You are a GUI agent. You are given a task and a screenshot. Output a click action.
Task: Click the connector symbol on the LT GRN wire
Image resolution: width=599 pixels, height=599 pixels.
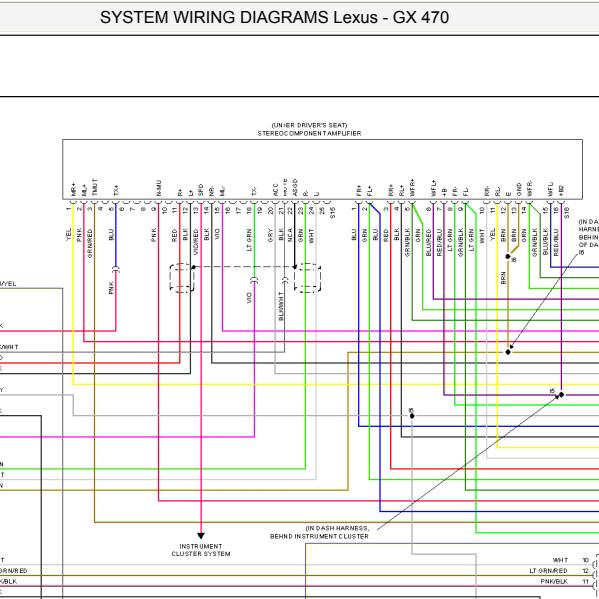(x=254, y=280)
